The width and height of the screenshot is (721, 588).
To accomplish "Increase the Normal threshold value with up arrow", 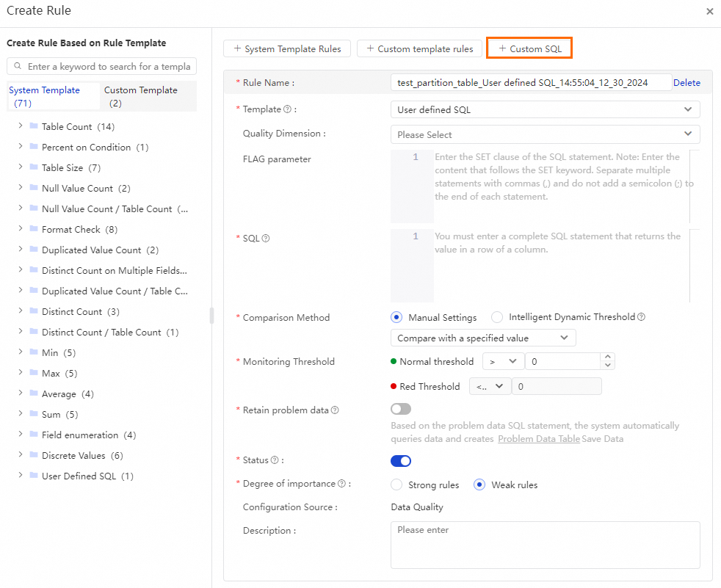I will pos(606,357).
